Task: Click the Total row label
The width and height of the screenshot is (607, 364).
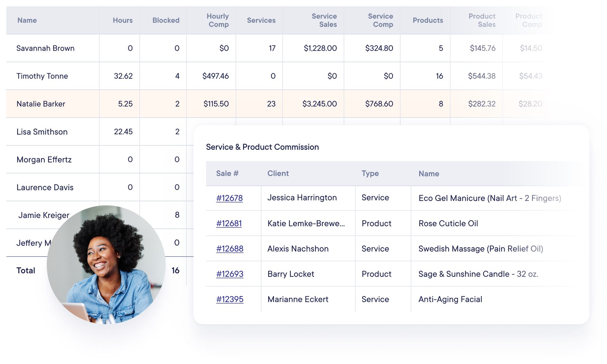Action: [x=25, y=270]
